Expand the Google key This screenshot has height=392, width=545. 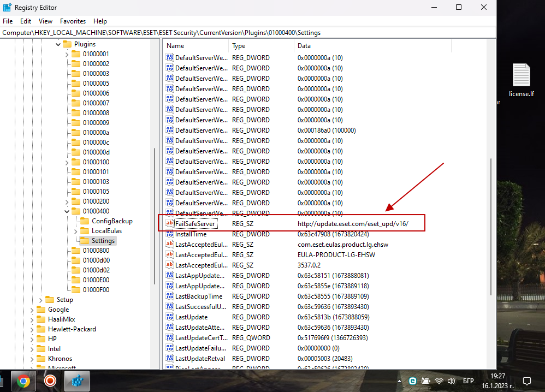tap(32, 310)
